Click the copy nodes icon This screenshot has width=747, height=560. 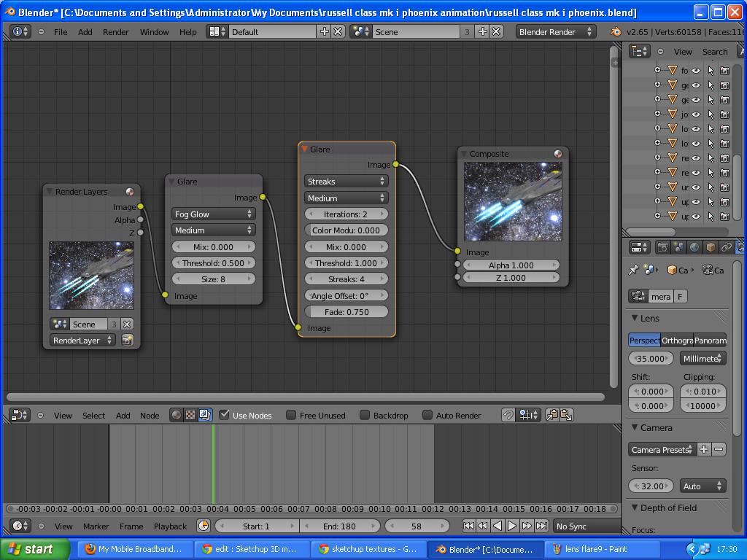click(x=552, y=415)
